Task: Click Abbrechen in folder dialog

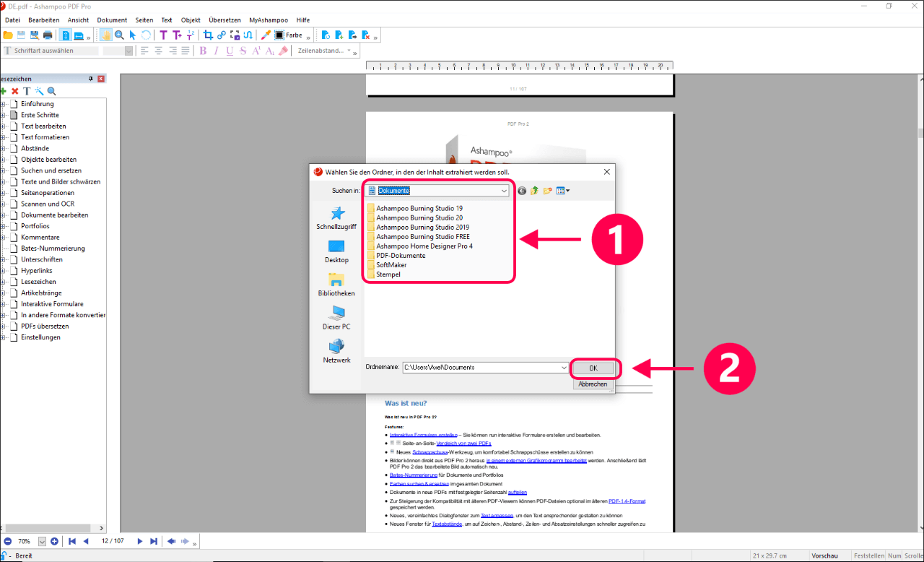Action: tap(593, 384)
